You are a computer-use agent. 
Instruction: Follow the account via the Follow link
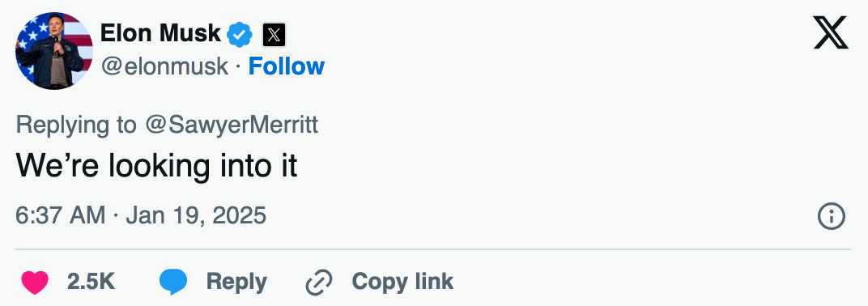click(x=286, y=66)
